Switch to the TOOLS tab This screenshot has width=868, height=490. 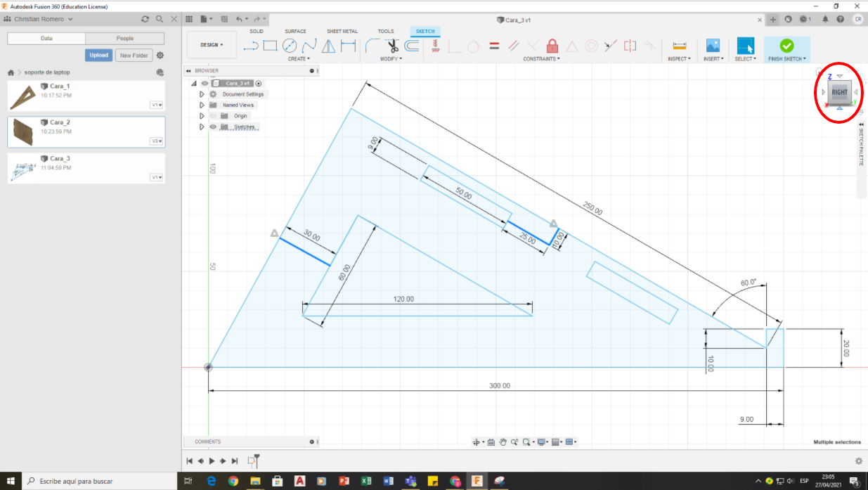386,31
